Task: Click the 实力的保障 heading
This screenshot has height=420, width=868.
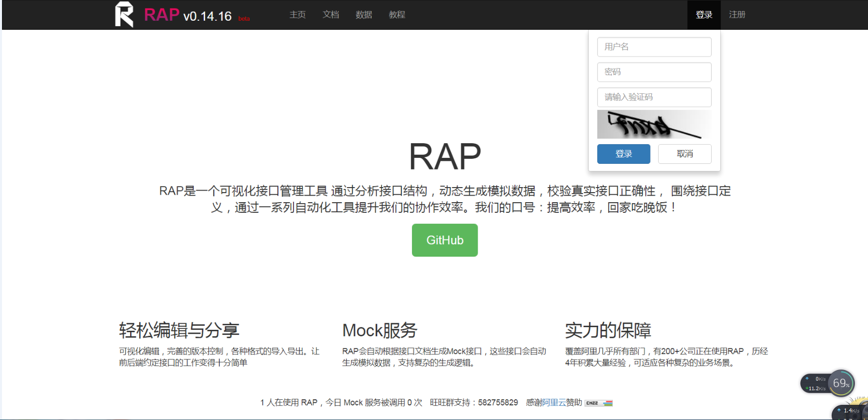Action: click(x=608, y=330)
